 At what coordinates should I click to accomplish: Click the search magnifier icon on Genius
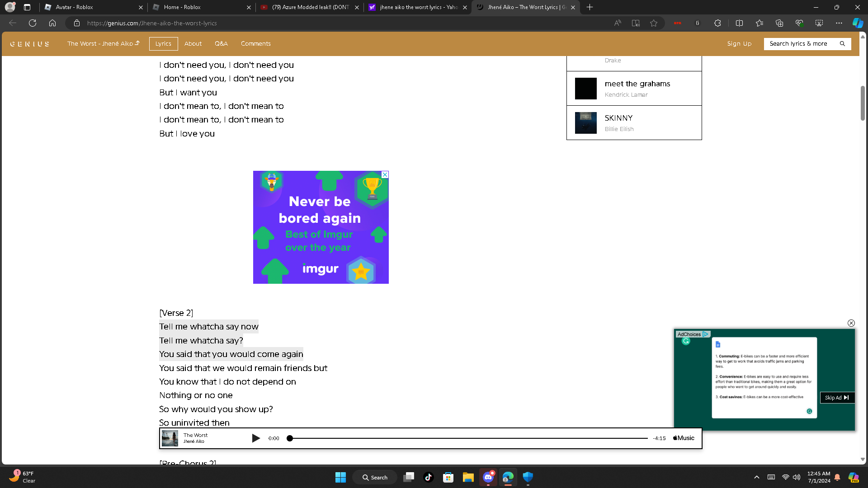click(842, 44)
